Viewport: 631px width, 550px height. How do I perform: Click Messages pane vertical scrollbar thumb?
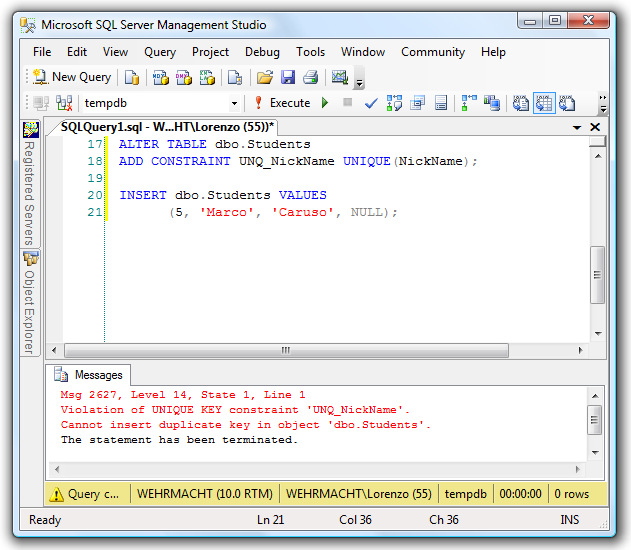tap(594, 420)
